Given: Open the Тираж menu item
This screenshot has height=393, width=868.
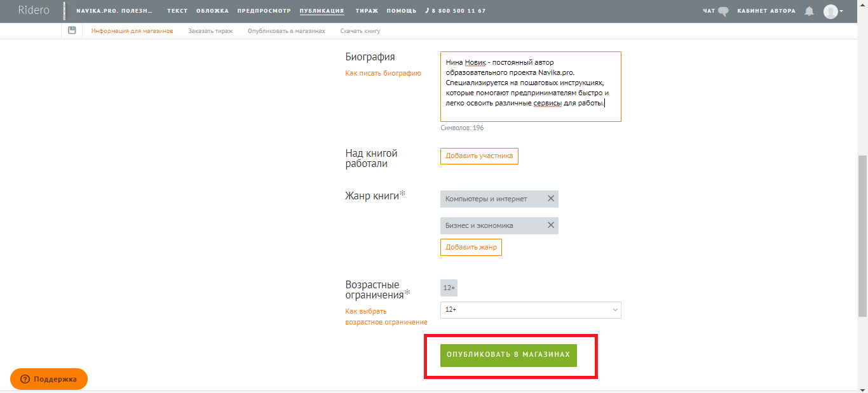Looking at the screenshot, I should [367, 11].
